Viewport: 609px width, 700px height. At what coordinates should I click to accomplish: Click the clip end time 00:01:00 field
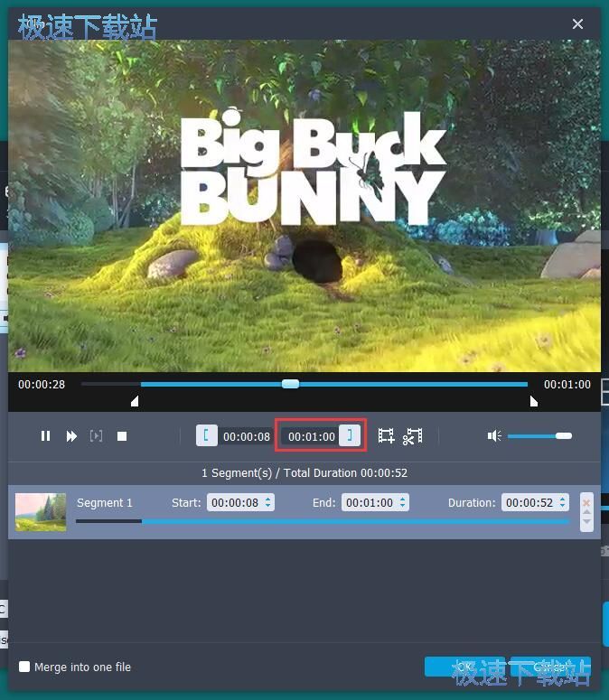tap(311, 436)
